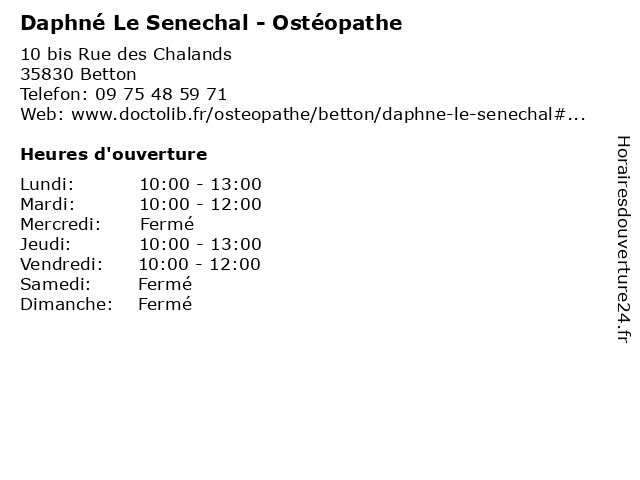
Task: Click Lundi hours 10:00 - 13:00
Action: [200, 184]
